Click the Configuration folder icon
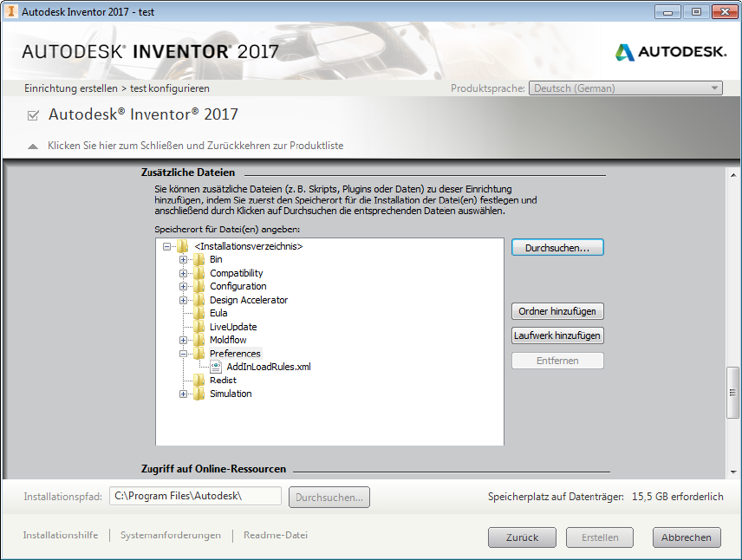Image resolution: width=742 pixels, height=560 pixels. (199, 286)
